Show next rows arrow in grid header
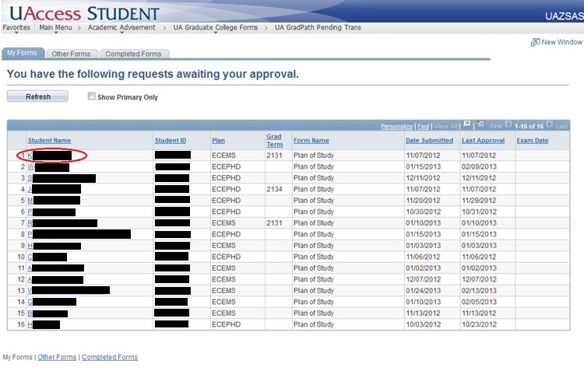The height and width of the screenshot is (392, 584). point(550,124)
